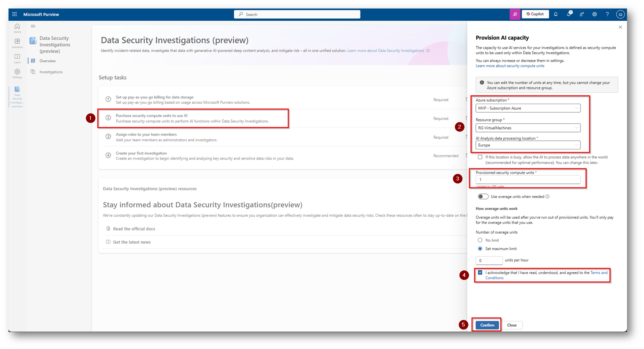Image resolution: width=644 pixels, height=349 pixels.
Task: Open the help question mark icon
Action: pyautogui.click(x=607, y=14)
